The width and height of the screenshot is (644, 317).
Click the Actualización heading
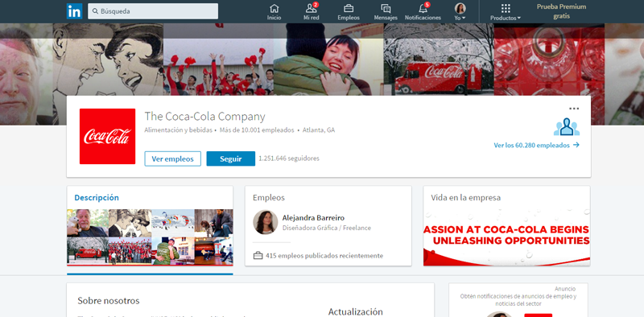pos(355,311)
